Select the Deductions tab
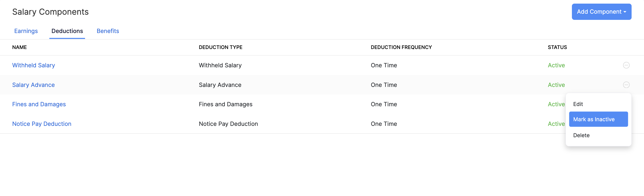 coord(67,31)
